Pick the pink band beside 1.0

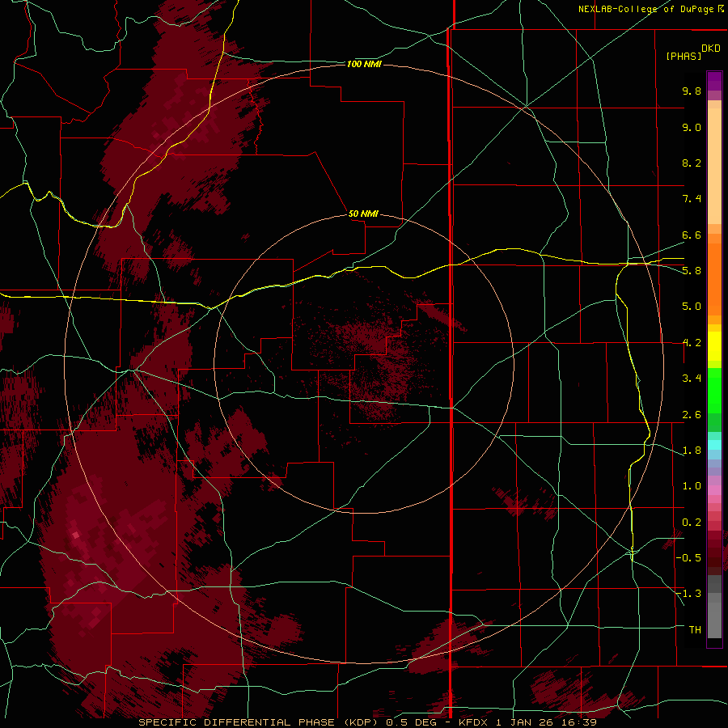pyautogui.click(x=714, y=490)
